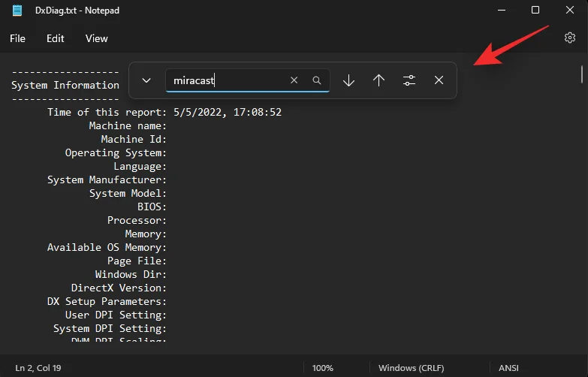This screenshot has height=377, width=588.
Task: Maximize the Notepad window
Action: pyautogui.click(x=535, y=10)
